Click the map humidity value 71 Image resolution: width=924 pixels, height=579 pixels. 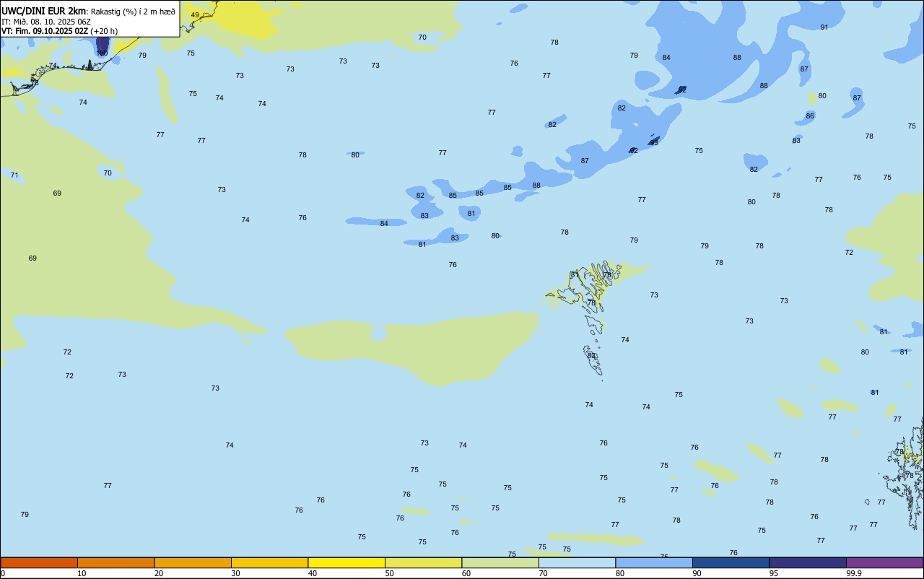(14, 175)
